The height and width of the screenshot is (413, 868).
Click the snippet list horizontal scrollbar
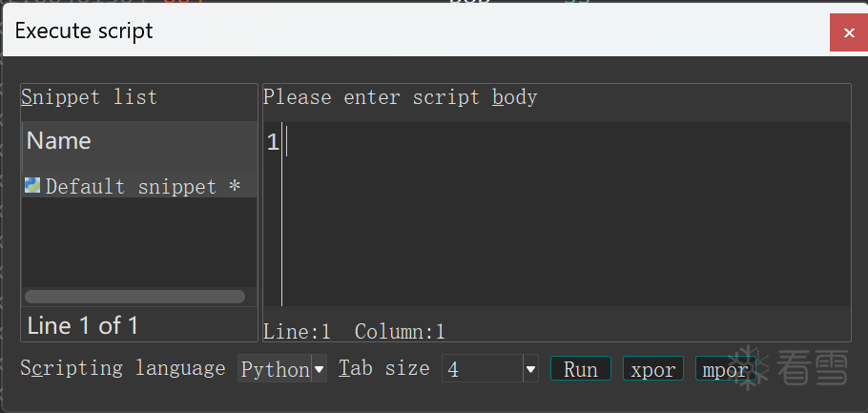click(134, 297)
